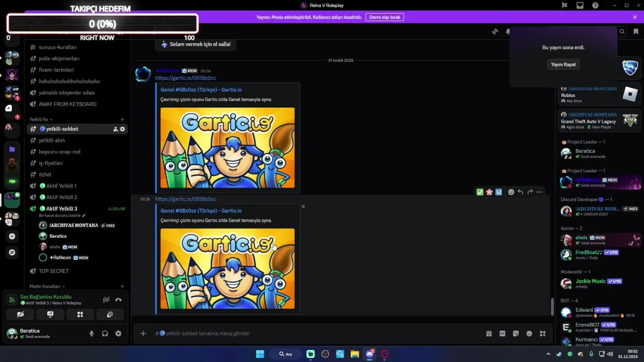
Task: Open first gartic.io/055Bz0cc link
Action: click(x=186, y=78)
